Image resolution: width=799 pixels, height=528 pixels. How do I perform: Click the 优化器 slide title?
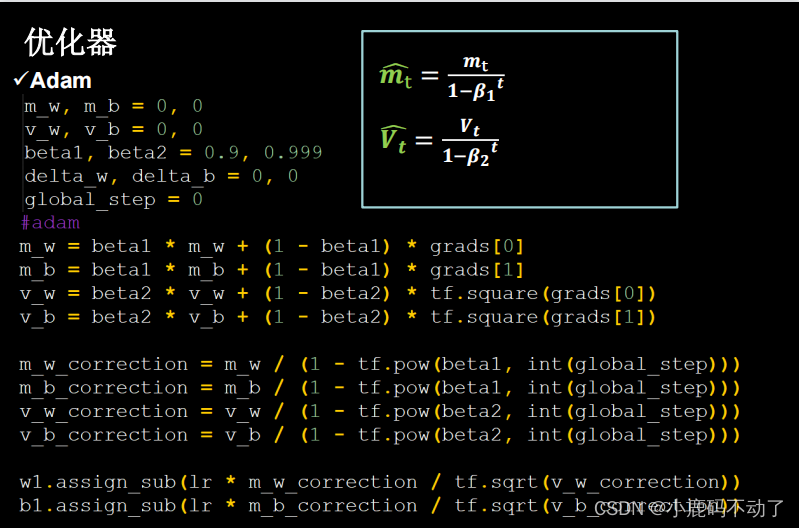70,42
